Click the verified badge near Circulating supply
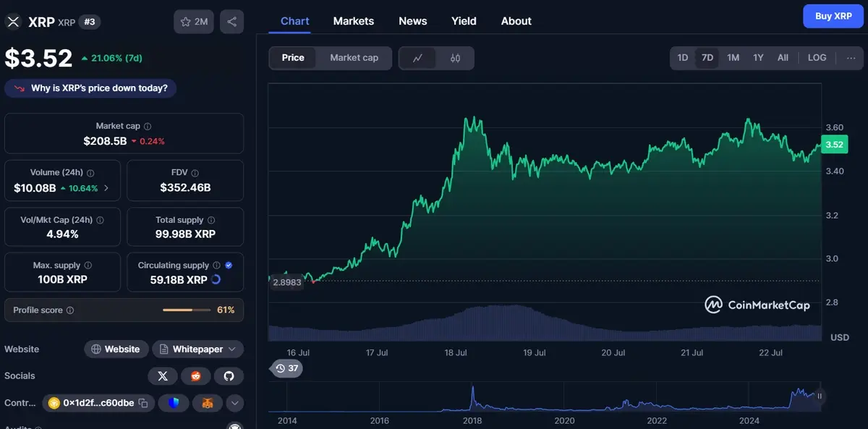Viewport: 868px width, 429px height. click(x=229, y=266)
